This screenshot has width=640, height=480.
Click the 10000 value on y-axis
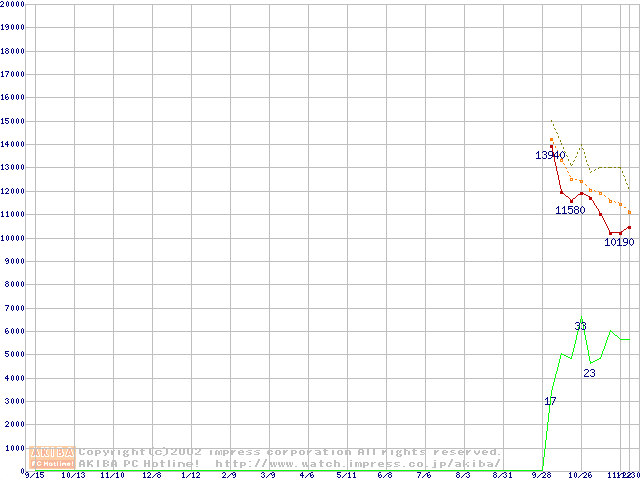click(x=12, y=238)
